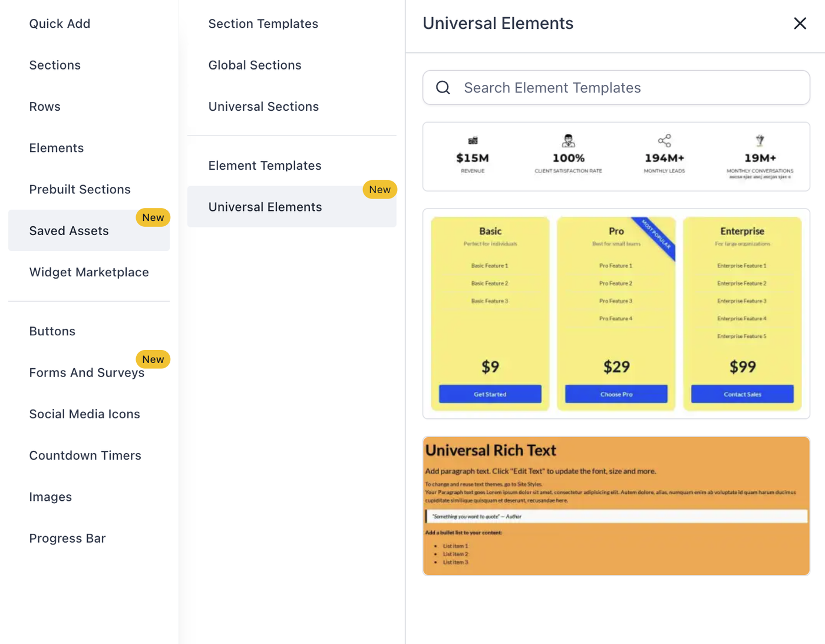Open Saved Assets in the sidebar
The image size is (825, 644).
click(x=69, y=231)
